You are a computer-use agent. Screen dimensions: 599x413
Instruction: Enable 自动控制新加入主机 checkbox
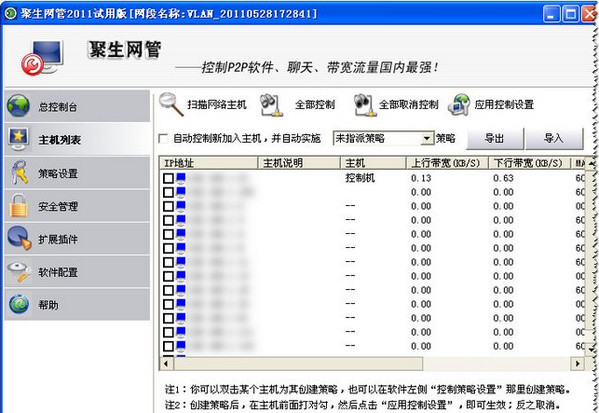[163, 138]
